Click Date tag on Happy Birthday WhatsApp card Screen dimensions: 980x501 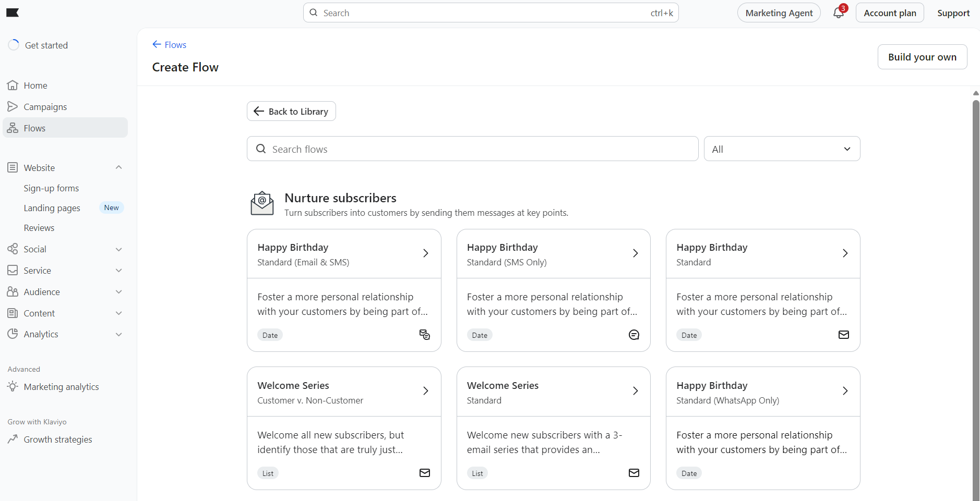click(x=689, y=473)
